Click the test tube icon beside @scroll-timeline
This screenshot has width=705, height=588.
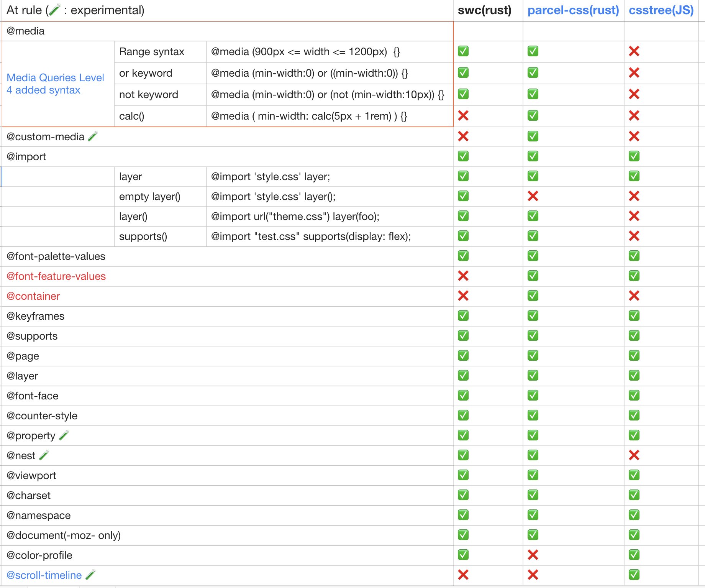pos(90,575)
